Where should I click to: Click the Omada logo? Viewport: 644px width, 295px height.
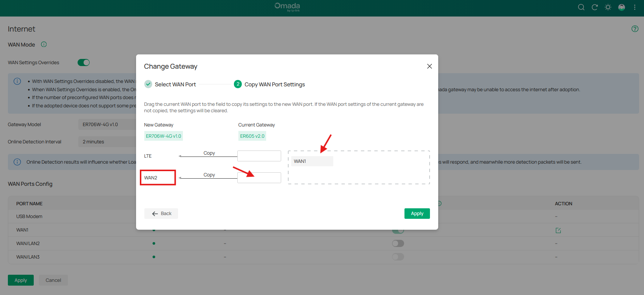coord(287,7)
